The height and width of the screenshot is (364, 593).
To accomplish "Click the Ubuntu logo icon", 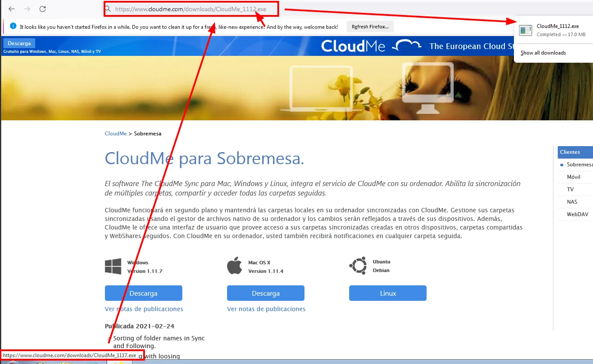I will (357, 266).
